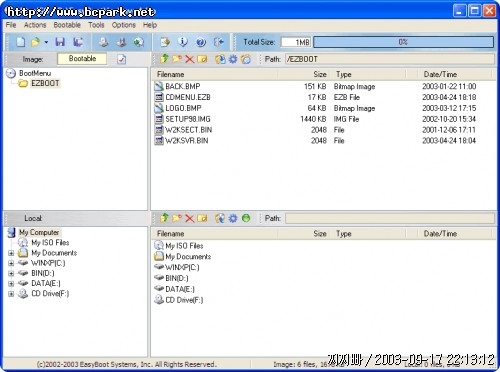Click the empty Local Path field

[390, 219]
